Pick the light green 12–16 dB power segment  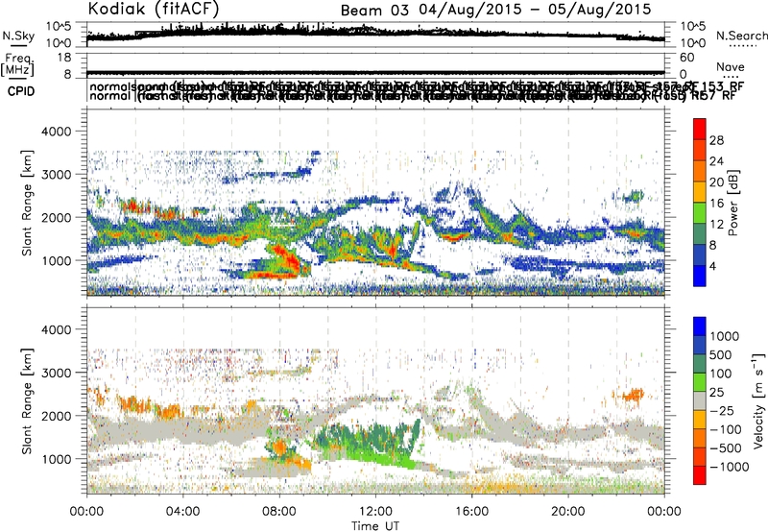point(700,213)
